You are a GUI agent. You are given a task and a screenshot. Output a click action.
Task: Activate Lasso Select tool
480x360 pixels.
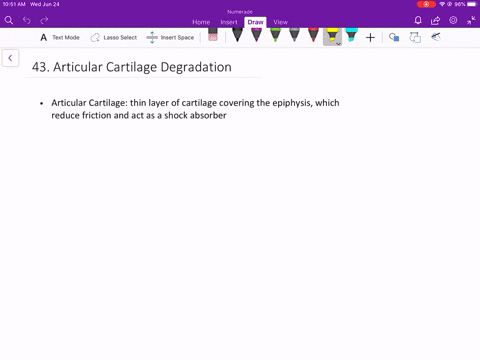coord(114,37)
